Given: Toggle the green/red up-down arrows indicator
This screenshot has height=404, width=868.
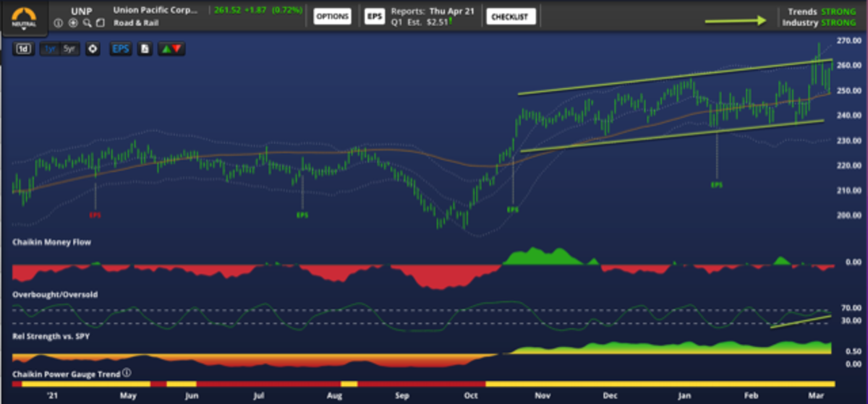Looking at the screenshot, I should pyautogui.click(x=171, y=49).
